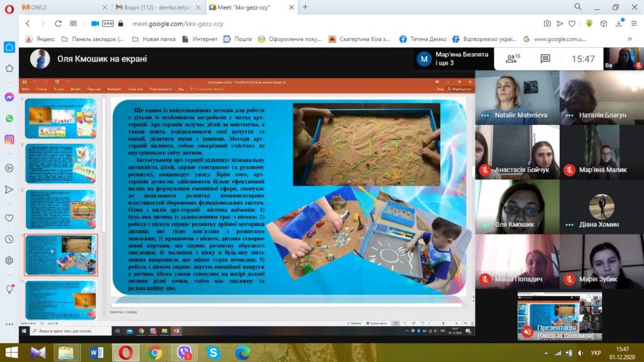Open Opera history from the sidebar clock
644x362 pixels.
[9, 239]
